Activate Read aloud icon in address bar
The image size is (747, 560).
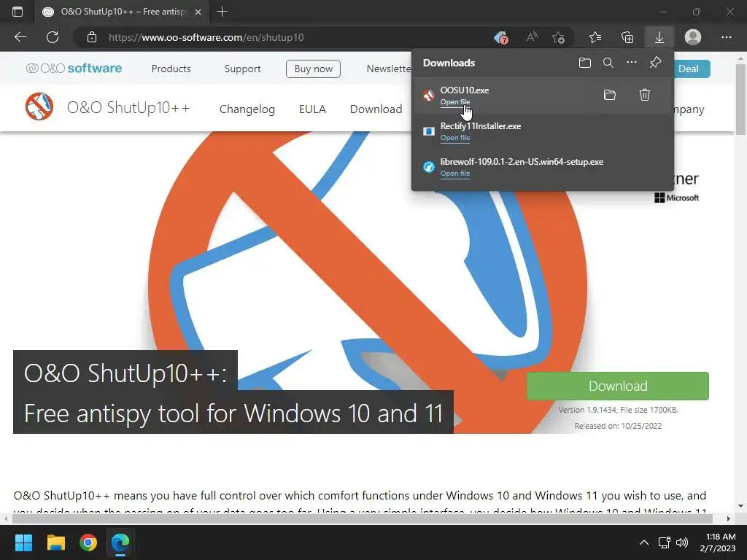coord(532,37)
